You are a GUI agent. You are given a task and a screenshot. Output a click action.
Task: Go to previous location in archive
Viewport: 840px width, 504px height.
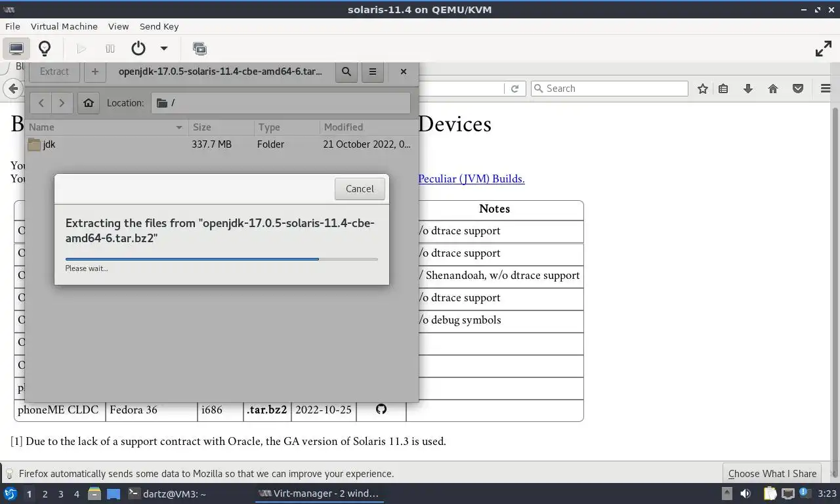41,102
